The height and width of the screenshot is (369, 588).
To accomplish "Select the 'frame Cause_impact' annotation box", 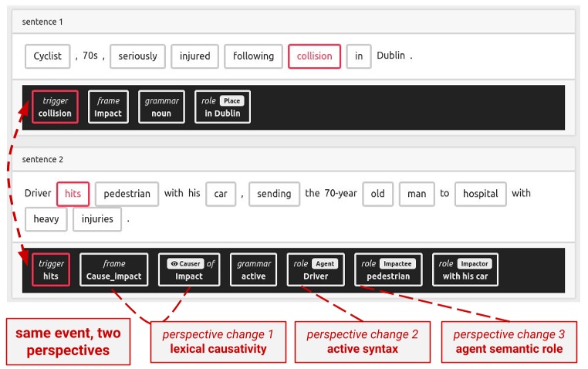I will tap(113, 269).
